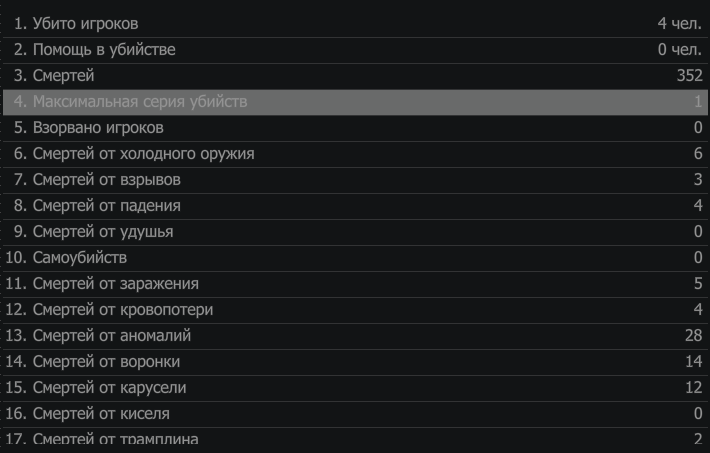The image size is (710, 453).
Task: Select the 'Смертей' row showing 352
Action: point(355,76)
